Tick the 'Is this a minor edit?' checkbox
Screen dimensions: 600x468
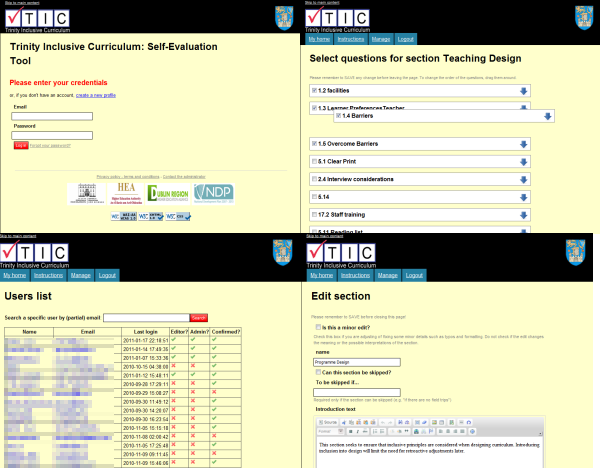point(318,327)
